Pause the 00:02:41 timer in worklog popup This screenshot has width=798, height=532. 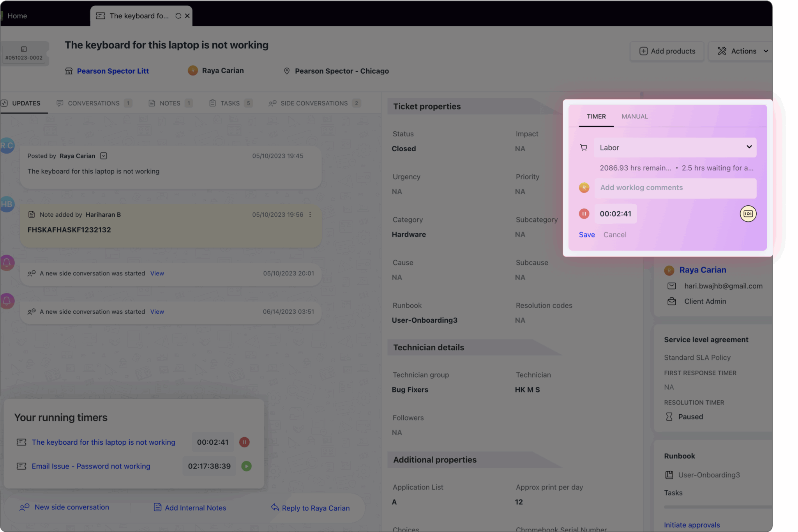point(584,214)
